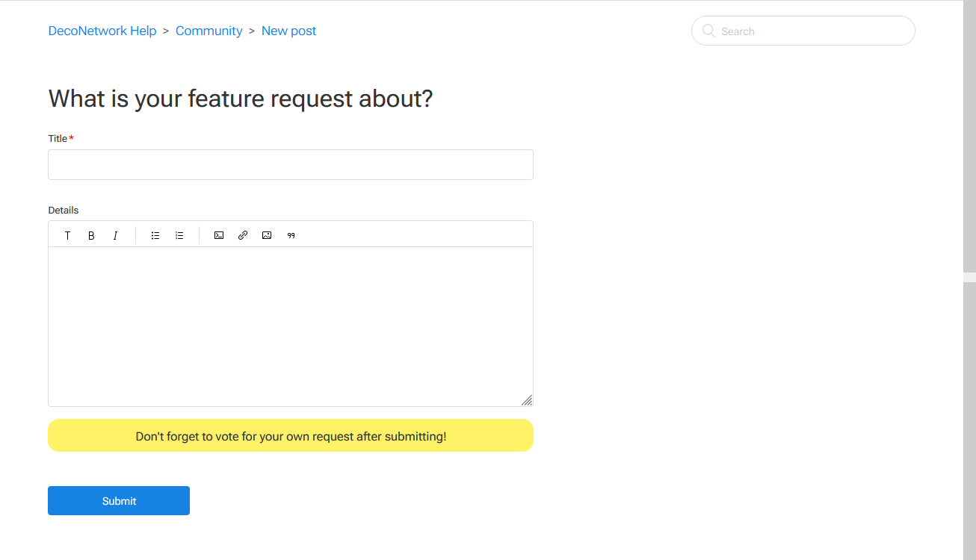Click the Details label text

tap(64, 210)
